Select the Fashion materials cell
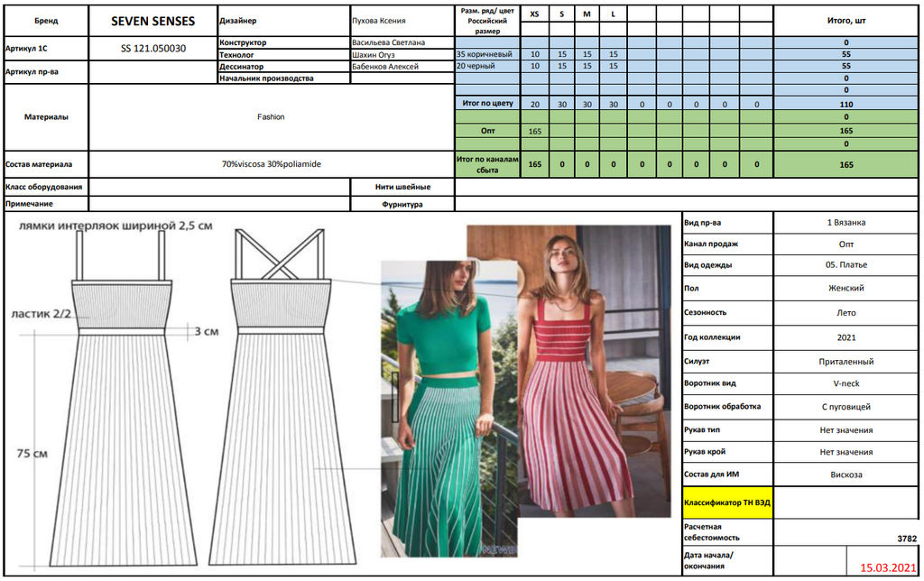 (271, 116)
